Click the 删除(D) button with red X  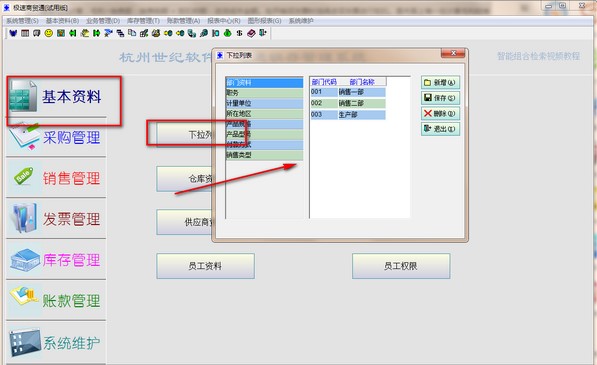[441, 113]
